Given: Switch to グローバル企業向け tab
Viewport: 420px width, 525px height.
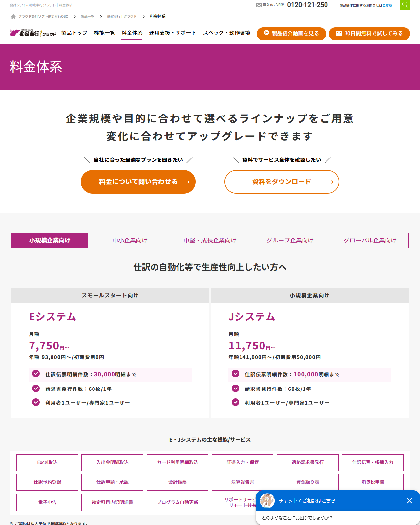Looking at the screenshot, I should 370,241.
